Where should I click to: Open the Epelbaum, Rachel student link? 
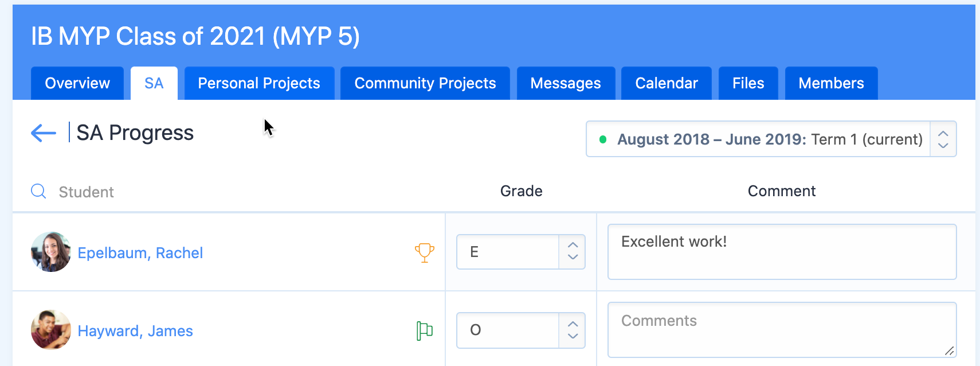coord(140,253)
